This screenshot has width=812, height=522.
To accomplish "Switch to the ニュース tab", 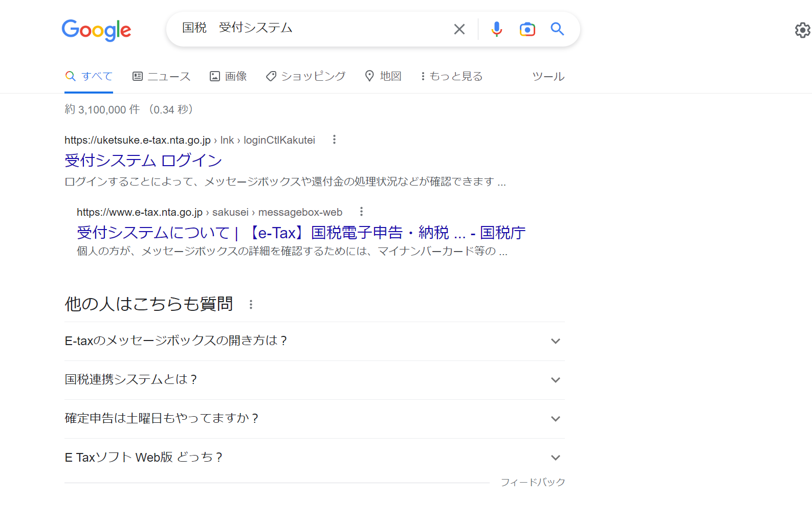I will tap(162, 77).
